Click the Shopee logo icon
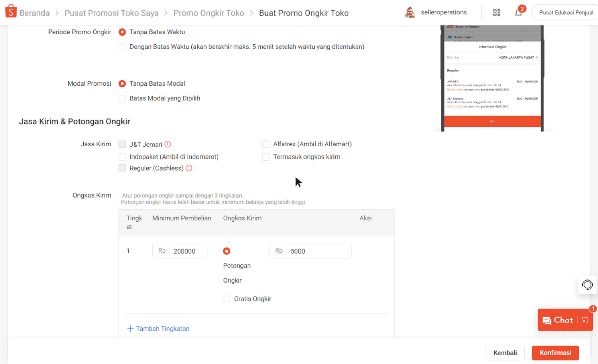The height and width of the screenshot is (364, 598). pos(11,12)
